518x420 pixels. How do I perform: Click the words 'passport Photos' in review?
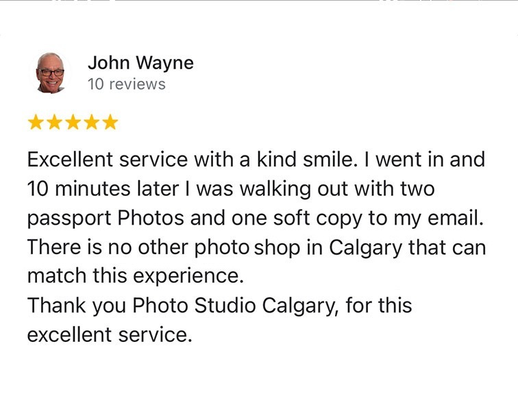tap(106, 219)
